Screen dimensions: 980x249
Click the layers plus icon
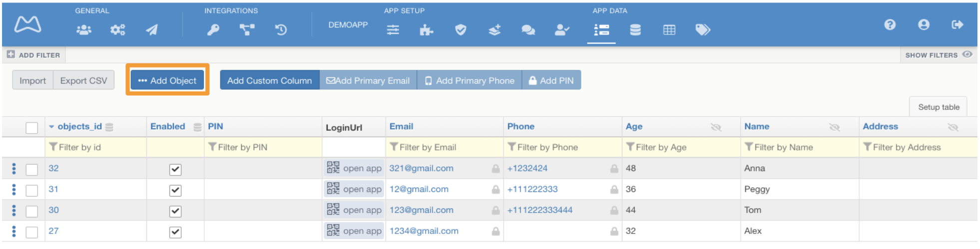point(494,30)
